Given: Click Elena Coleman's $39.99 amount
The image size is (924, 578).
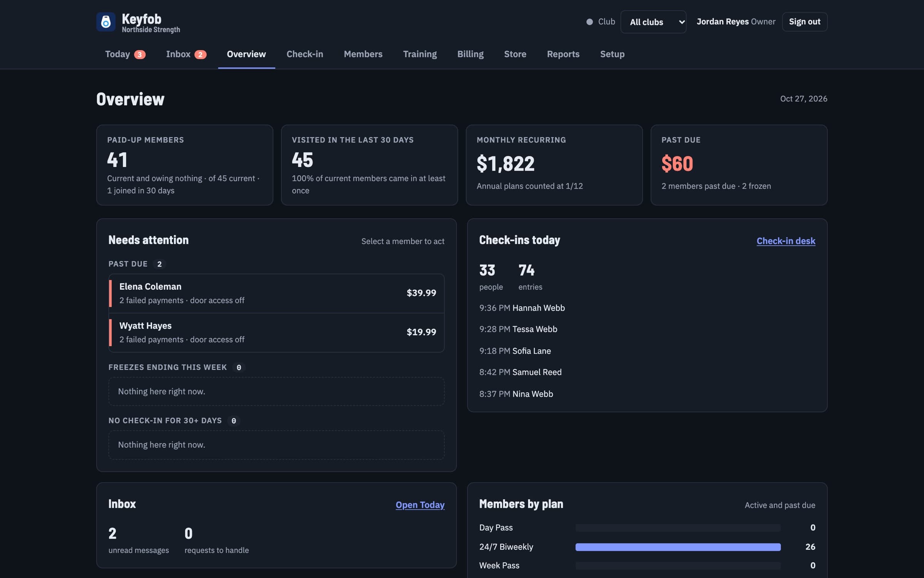Looking at the screenshot, I should [421, 293].
